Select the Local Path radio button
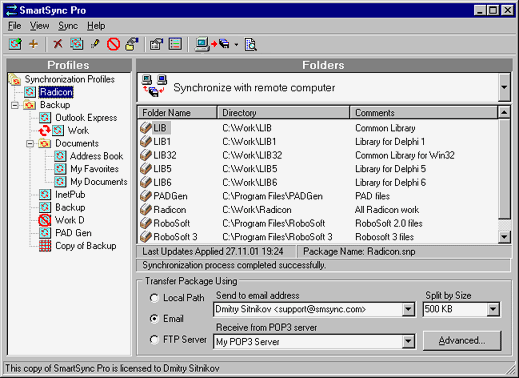Screen dimensions: 519x378 [x=154, y=298]
